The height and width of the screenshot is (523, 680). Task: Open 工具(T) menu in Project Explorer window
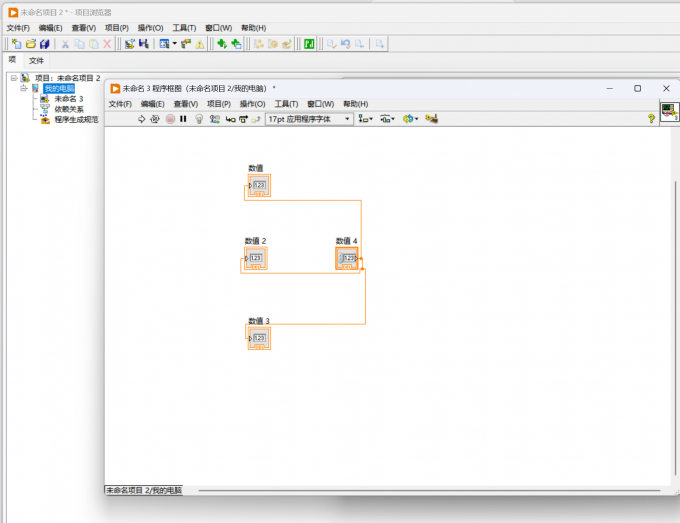click(x=184, y=28)
